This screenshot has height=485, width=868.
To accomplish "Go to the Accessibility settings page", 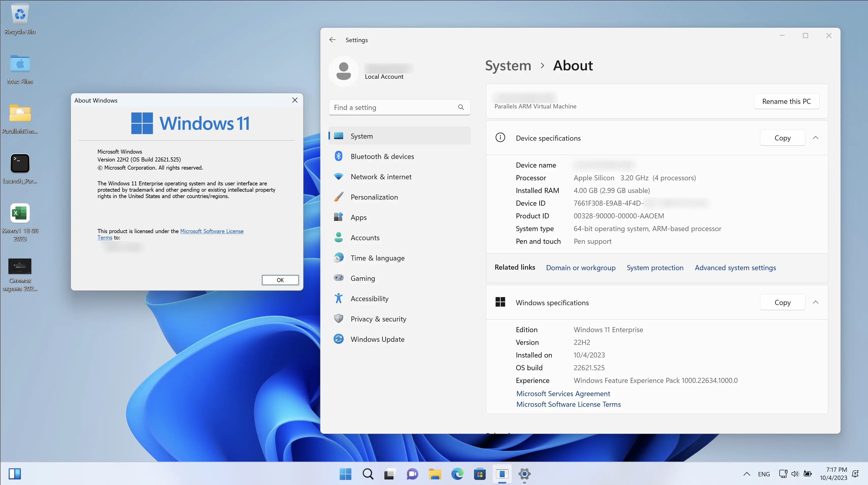I will [x=369, y=298].
